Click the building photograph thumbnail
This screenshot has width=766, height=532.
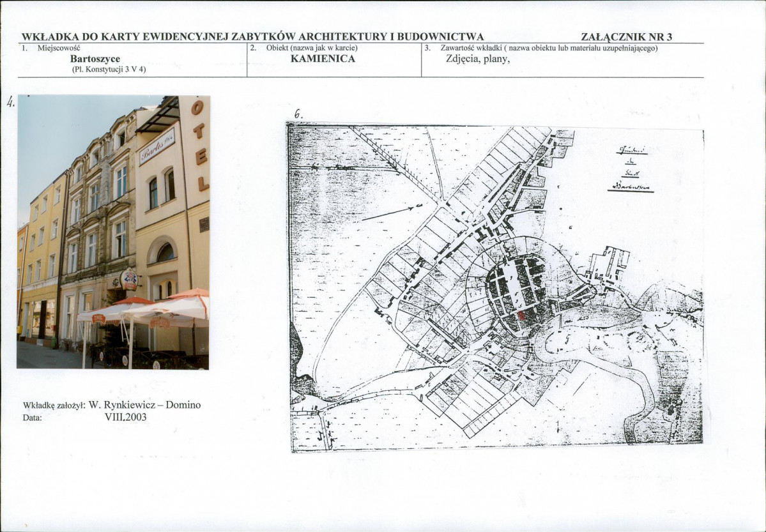[x=113, y=232]
